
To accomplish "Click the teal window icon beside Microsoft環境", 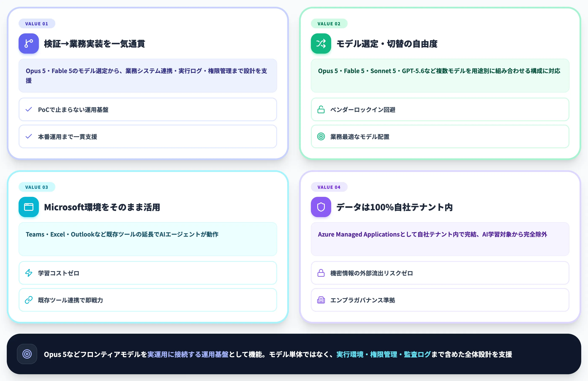I will [x=29, y=207].
